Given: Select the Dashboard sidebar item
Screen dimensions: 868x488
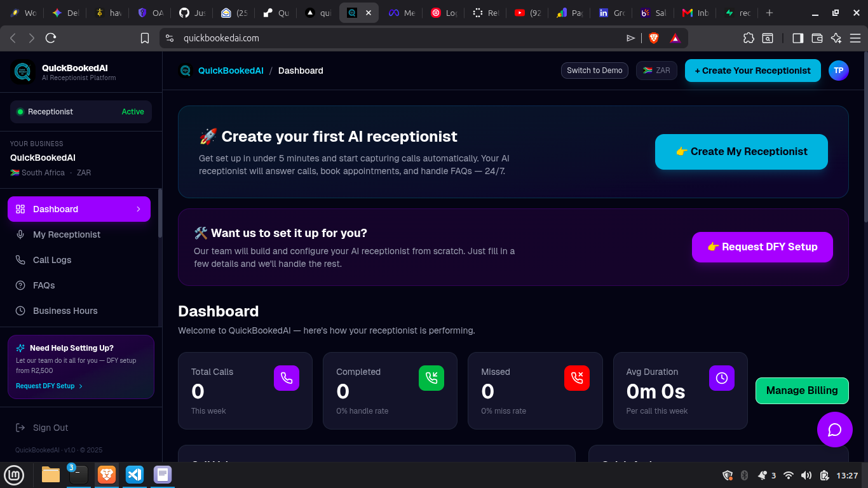Looking at the screenshot, I should (79, 209).
